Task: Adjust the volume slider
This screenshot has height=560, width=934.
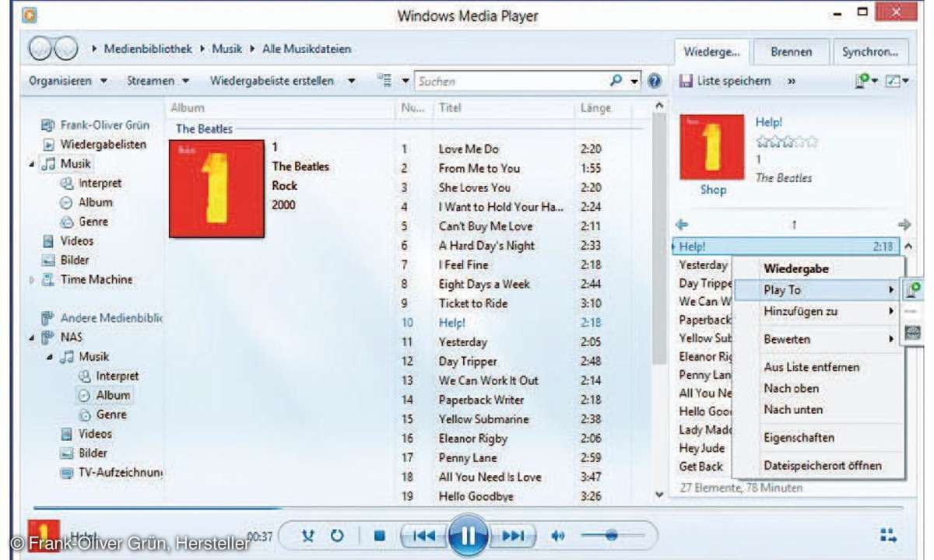Action: pyautogui.click(x=613, y=535)
